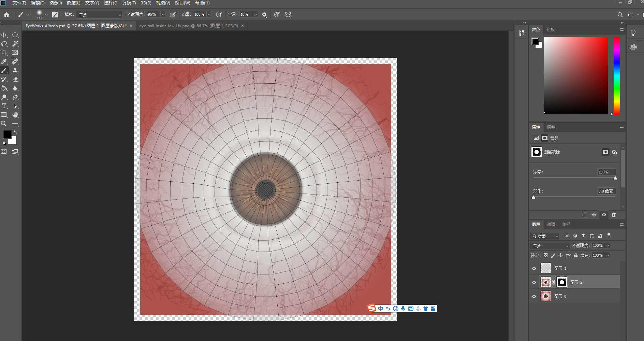Click the 图层 2 mask thumbnail
The image size is (644, 341).
pos(562,282)
